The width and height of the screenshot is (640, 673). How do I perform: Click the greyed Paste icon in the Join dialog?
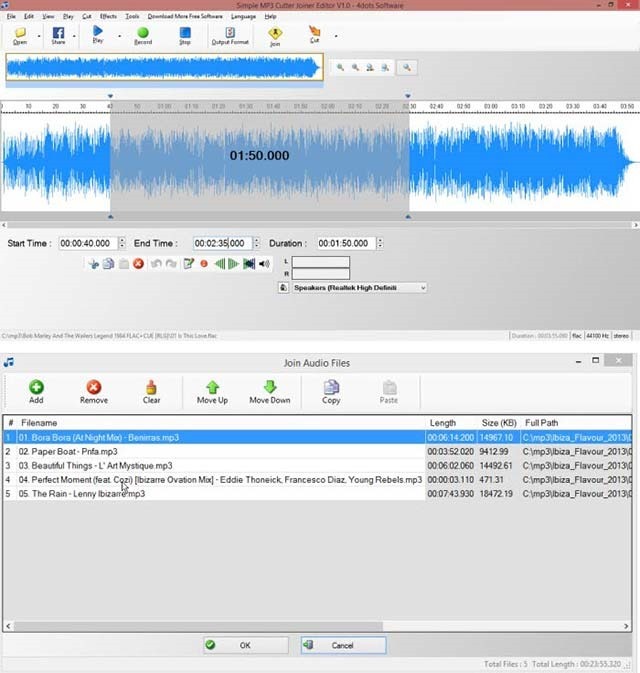click(x=389, y=387)
